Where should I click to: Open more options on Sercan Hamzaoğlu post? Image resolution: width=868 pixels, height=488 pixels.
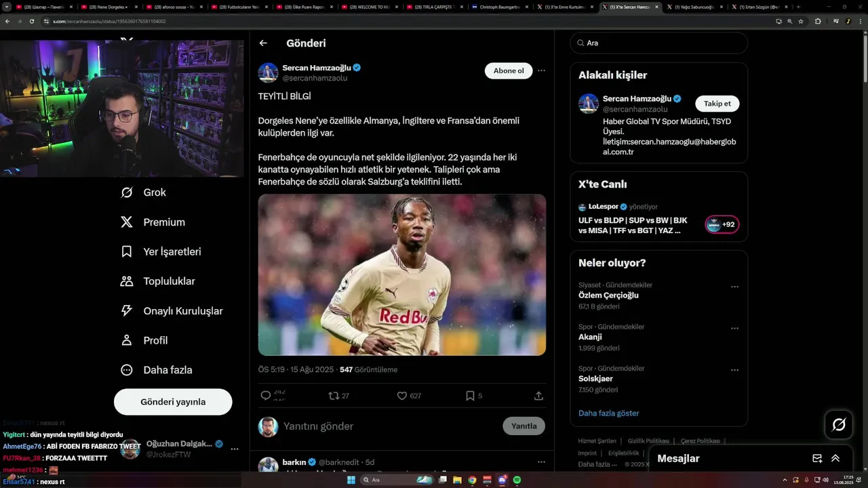541,70
